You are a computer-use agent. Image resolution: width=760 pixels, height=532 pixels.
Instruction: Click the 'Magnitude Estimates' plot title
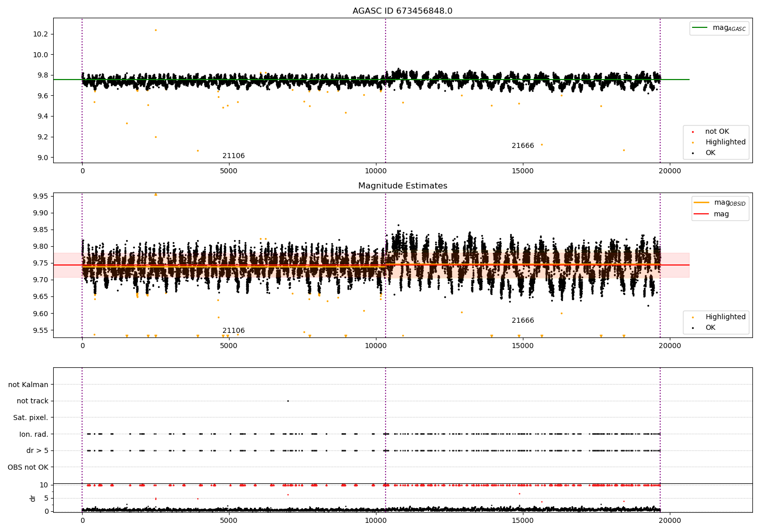(402, 186)
